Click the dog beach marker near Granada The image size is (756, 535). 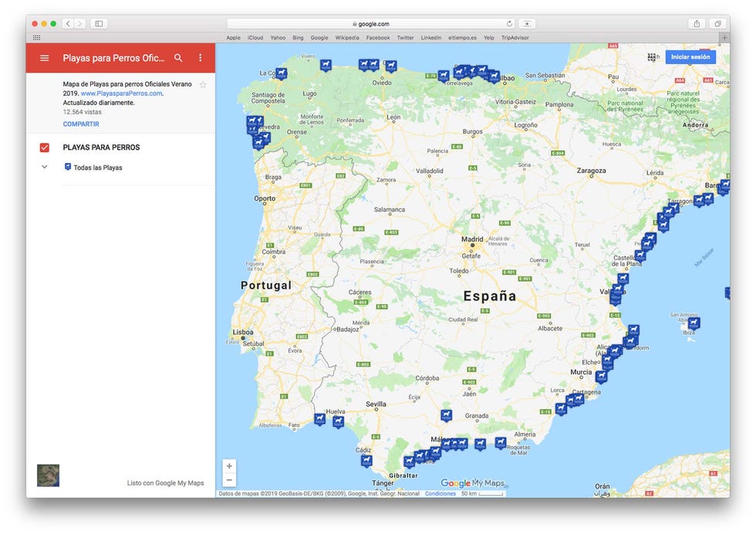[x=447, y=415]
